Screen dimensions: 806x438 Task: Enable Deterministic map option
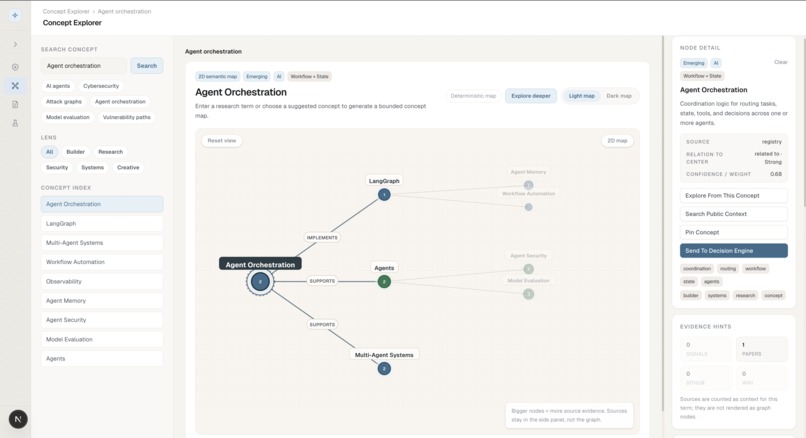[473, 96]
